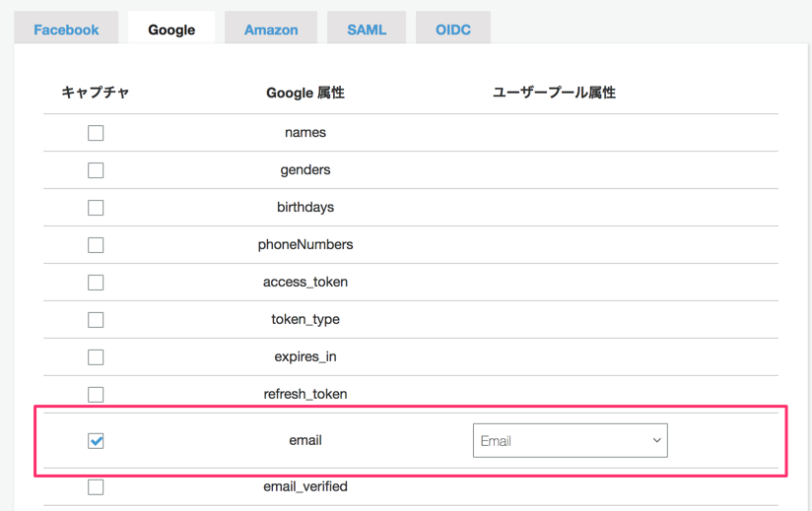The height and width of the screenshot is (511, 812).
Task: Select the Google tab
Action: [171, 30]
